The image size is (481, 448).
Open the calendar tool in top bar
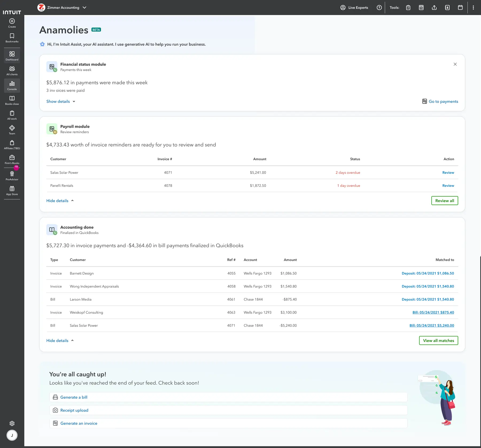coord(460,7)
